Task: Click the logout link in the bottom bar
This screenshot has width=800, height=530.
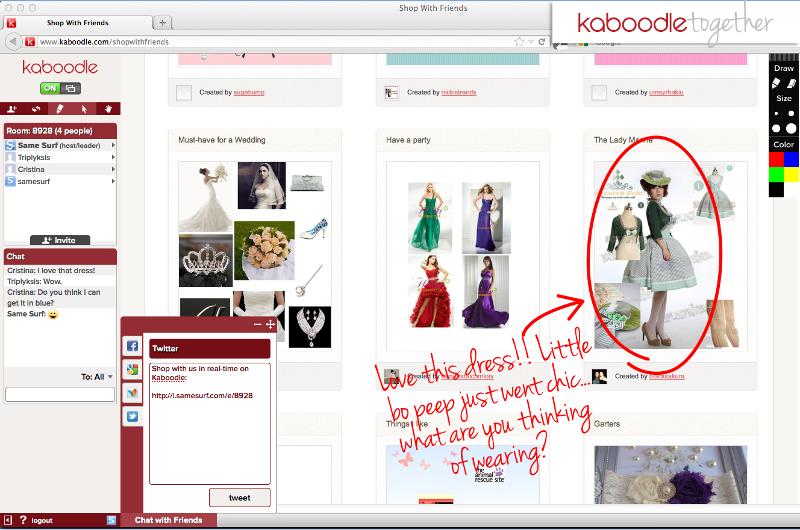Action: tap(42, 521)
